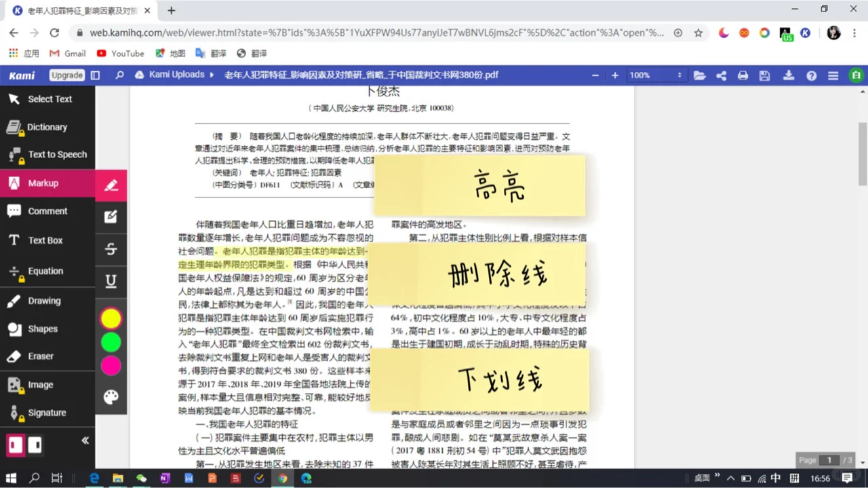
Task: Share the document via the share icon
Action: (x=721, y=75)
